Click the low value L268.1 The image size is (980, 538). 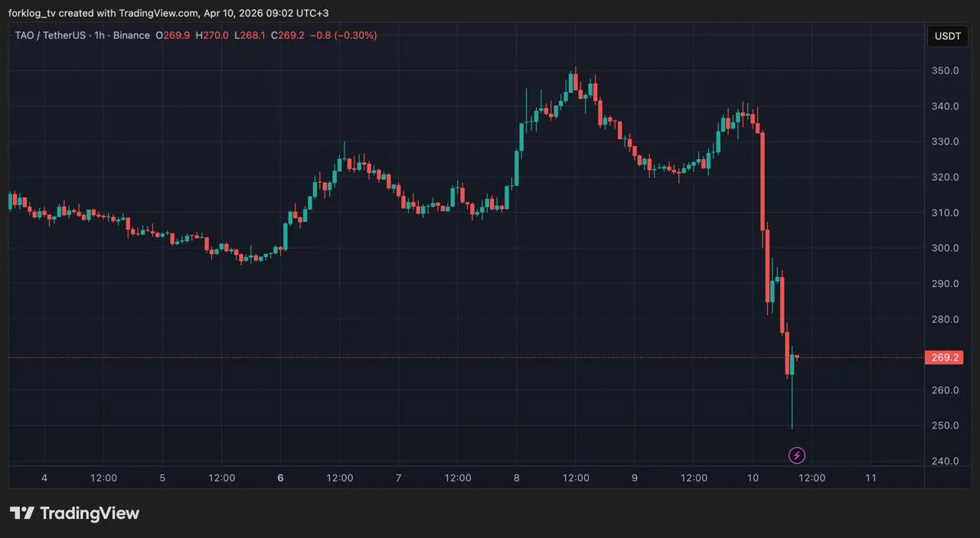[250, 35]
